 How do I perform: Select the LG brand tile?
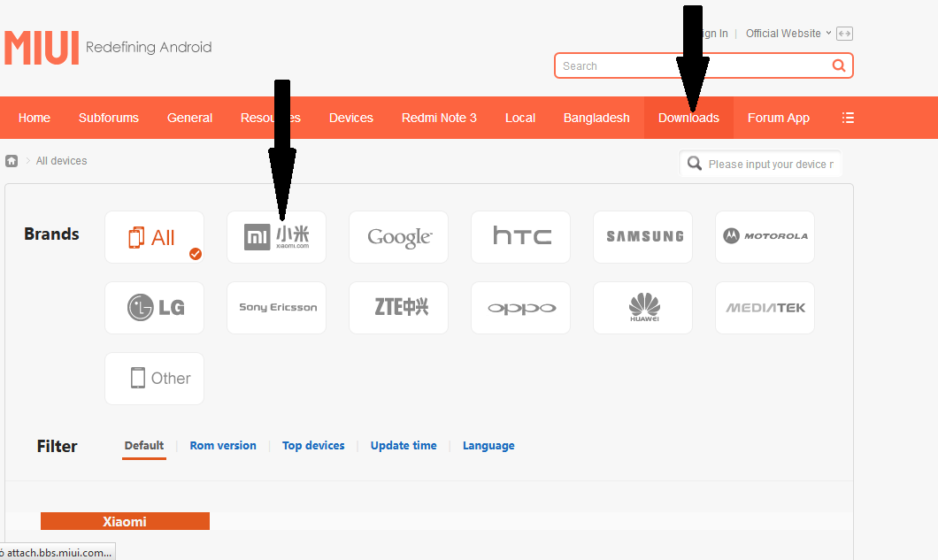coord(154,308)
